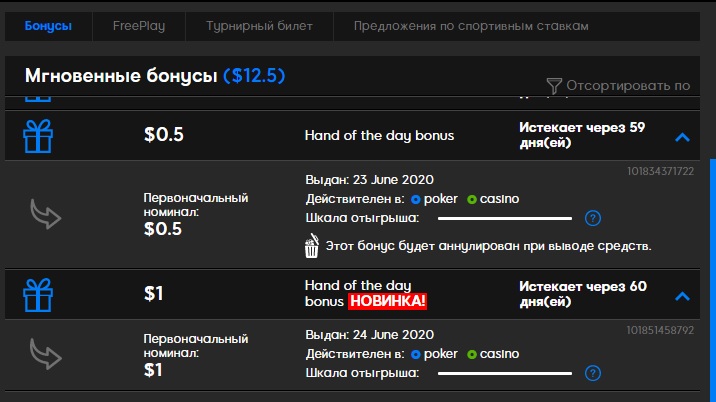Click gift icon of $0.5 bonus

(x=38, y=136)
